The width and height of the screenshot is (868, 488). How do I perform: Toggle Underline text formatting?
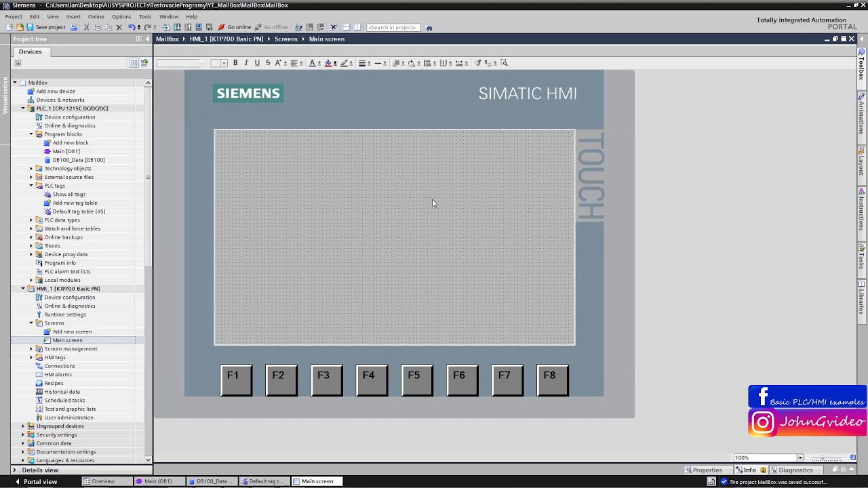(x=256, y=63)
